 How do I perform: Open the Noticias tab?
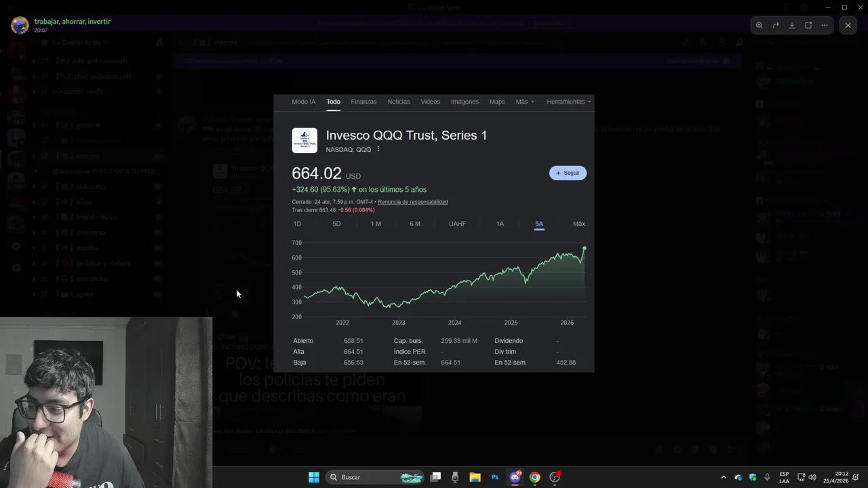coord(399,102)
